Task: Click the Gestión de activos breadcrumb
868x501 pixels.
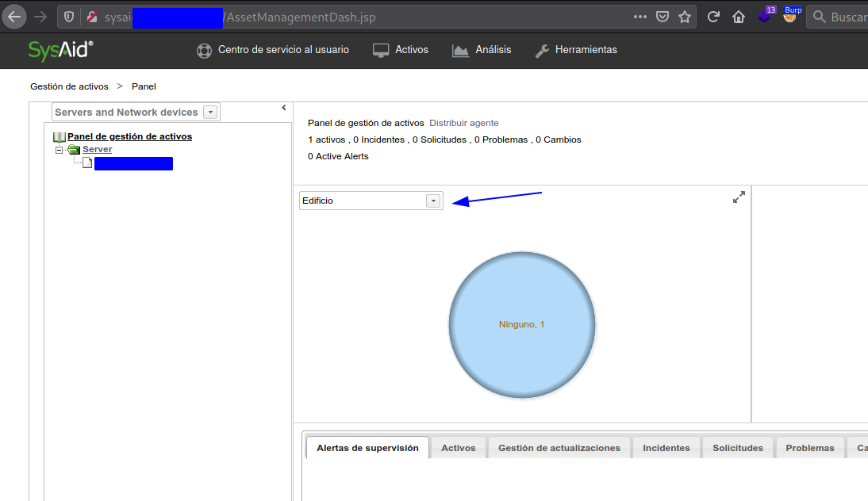Action: point(69,86)
